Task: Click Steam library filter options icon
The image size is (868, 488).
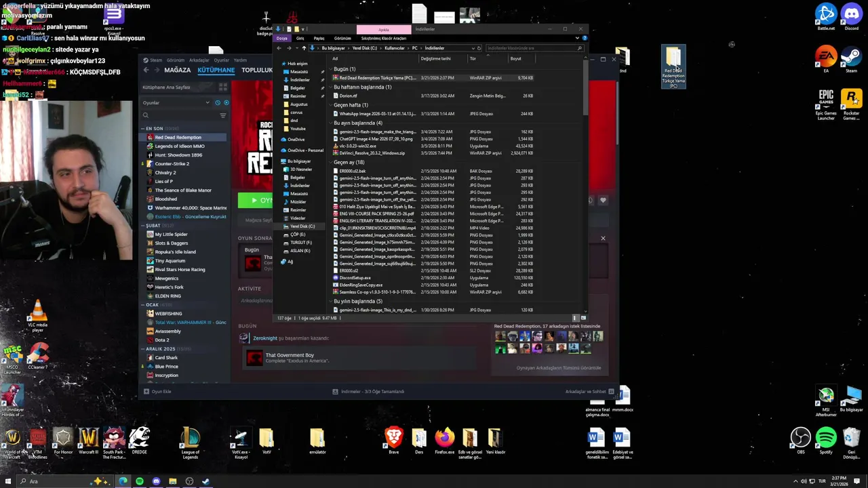Action: 222,115
